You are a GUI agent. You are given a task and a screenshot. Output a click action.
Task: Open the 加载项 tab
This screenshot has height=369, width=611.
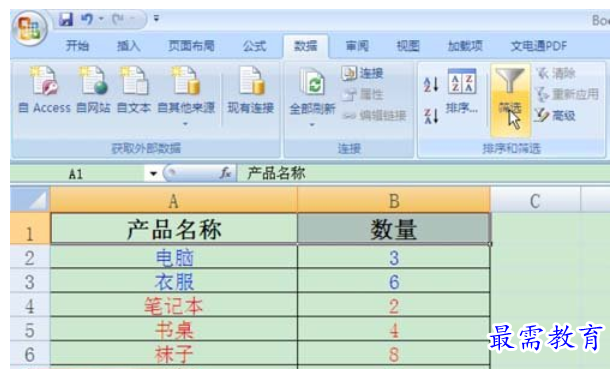pyautogui.click(x=465, y=46)
